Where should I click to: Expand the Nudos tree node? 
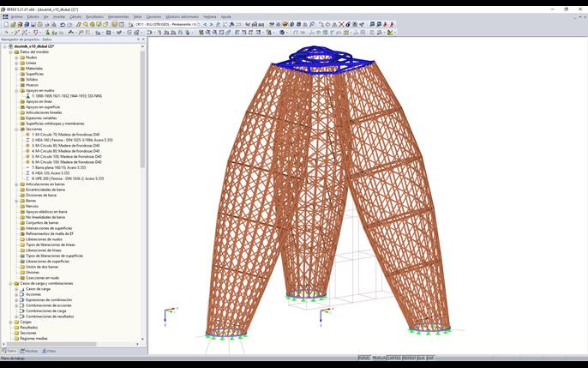(16, 57)
